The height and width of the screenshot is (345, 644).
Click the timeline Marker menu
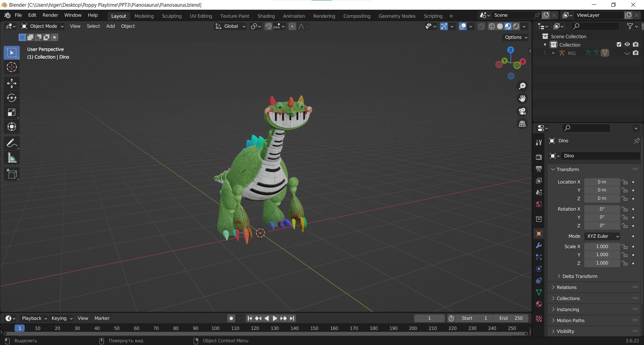click(102, 318)
